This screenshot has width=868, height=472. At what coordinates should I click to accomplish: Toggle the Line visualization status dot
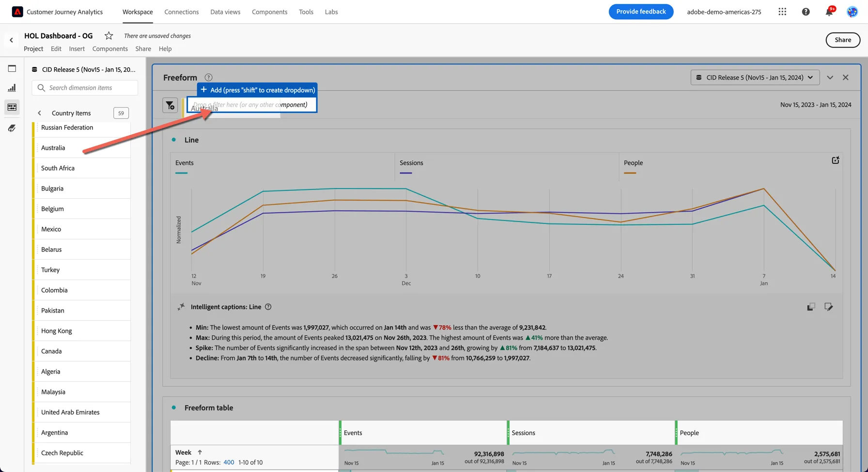[174, 140]
